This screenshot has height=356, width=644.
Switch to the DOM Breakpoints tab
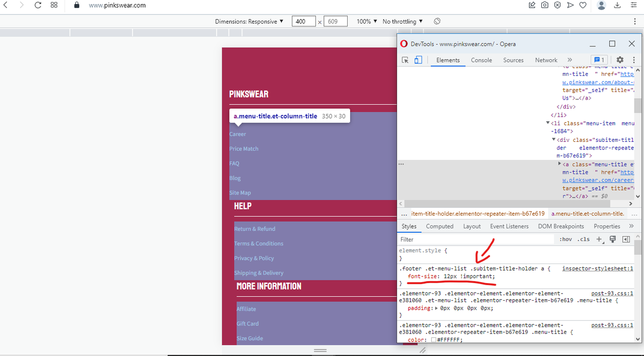pyautogui.click(x=561, y=226)
